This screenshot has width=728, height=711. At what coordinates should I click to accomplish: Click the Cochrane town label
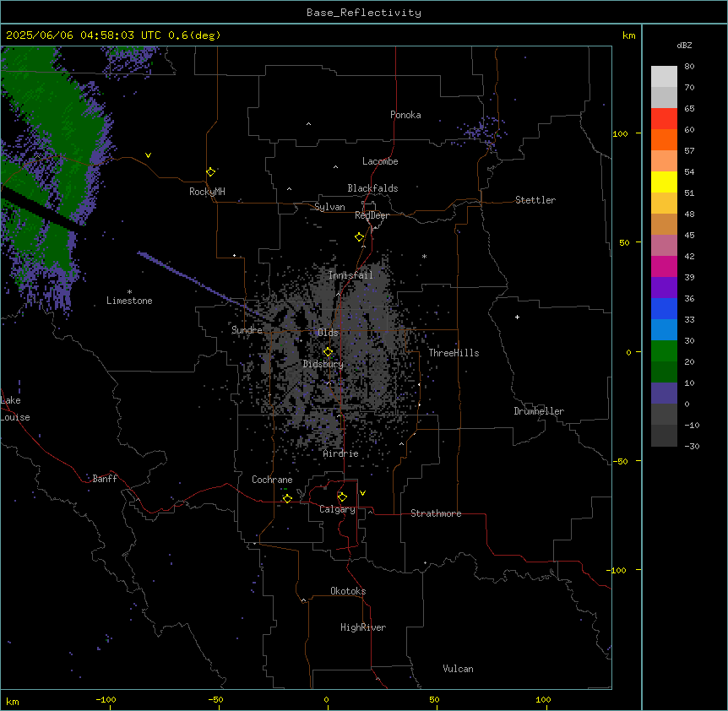pyautogui.click(x=272, y=480)
